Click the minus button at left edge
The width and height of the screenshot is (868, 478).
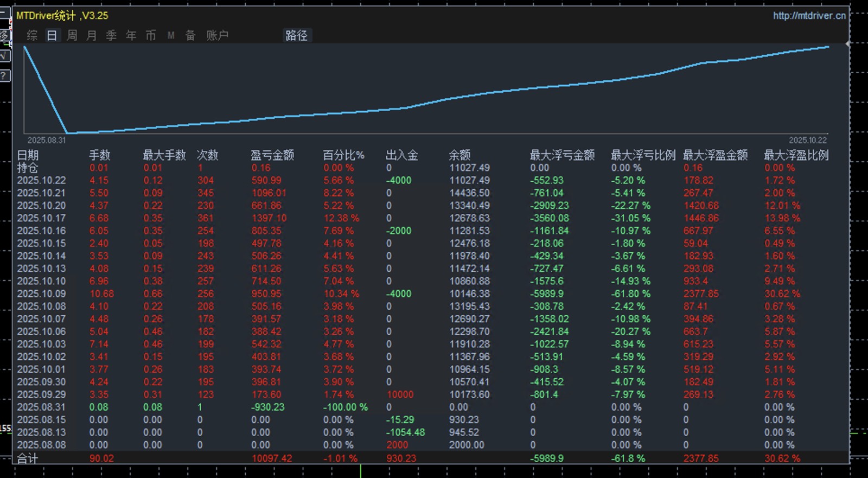(4, 12)
